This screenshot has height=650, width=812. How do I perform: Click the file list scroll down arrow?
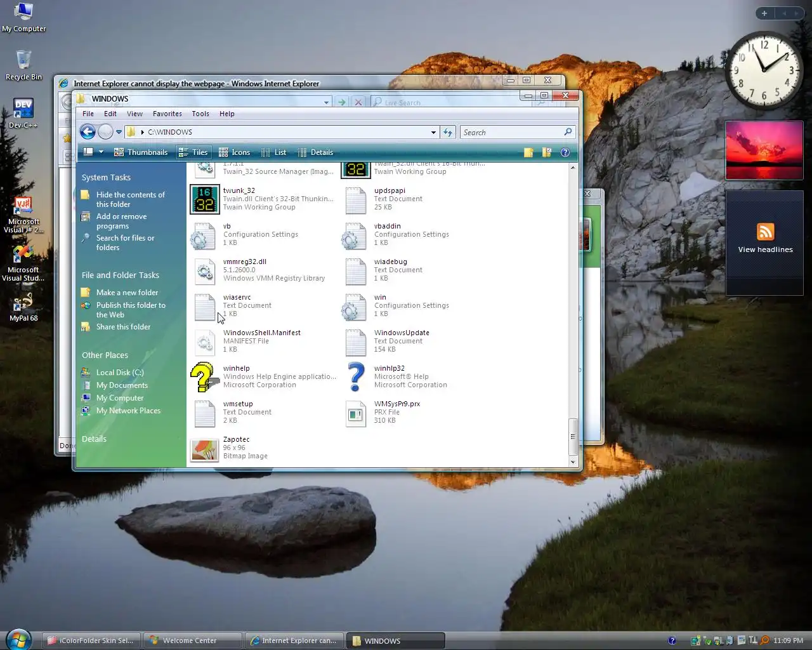pyautogui.click(x=573, y=462)
